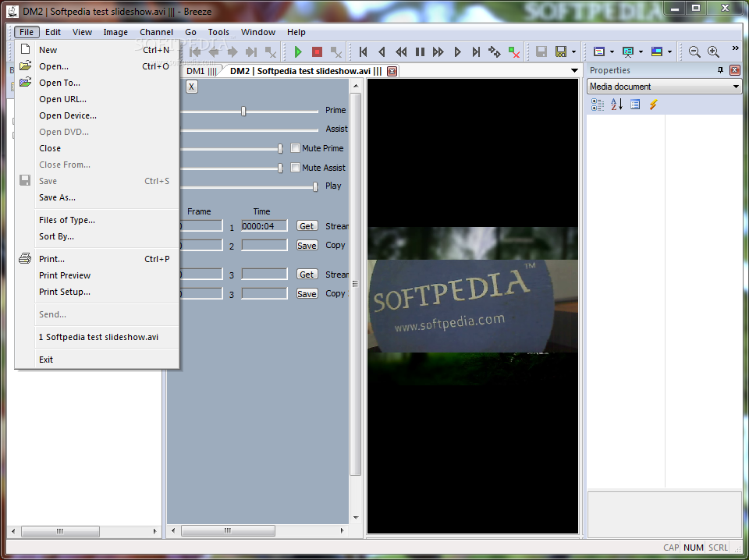
Task: Open the save icon dropdown arrow
Action: click(x=573, y=52)
